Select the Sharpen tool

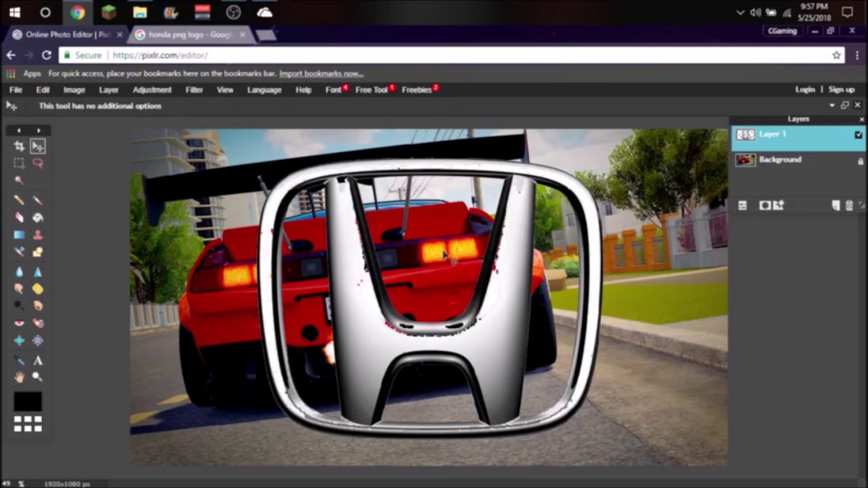tap(37, 272)
